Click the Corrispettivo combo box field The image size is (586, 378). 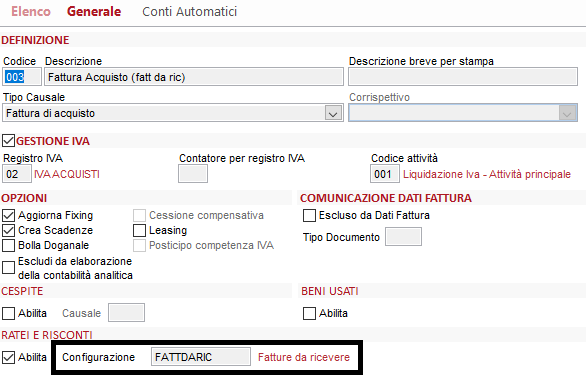pyautogui.click(x=463, y=113)
